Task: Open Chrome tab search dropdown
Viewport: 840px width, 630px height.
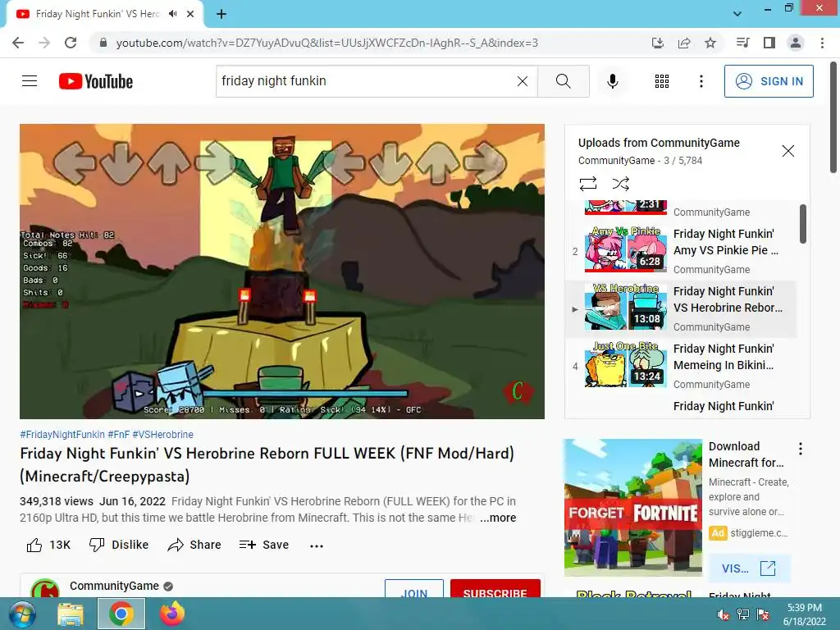Action: click(x=737, y=14)
